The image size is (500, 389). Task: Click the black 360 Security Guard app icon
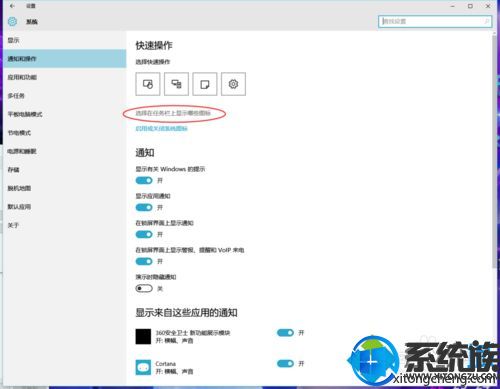click(143, 336)
